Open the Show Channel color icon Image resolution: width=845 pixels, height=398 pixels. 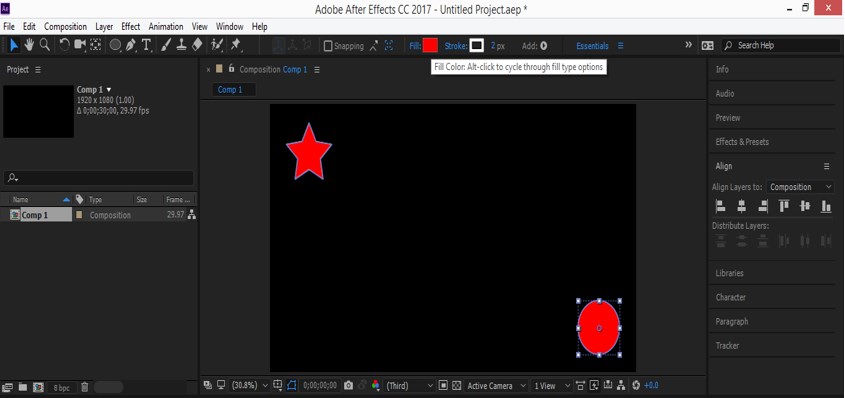[x=375, y=386]
